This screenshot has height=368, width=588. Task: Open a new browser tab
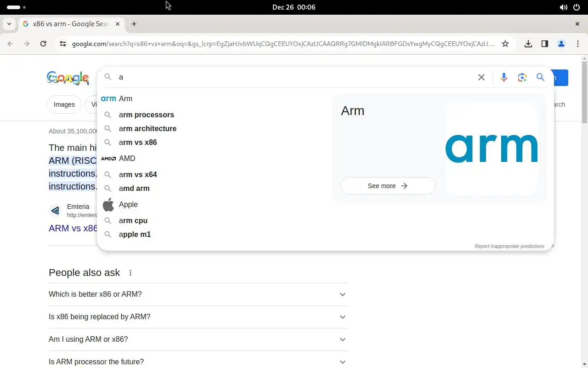click(x=134, y=24)
